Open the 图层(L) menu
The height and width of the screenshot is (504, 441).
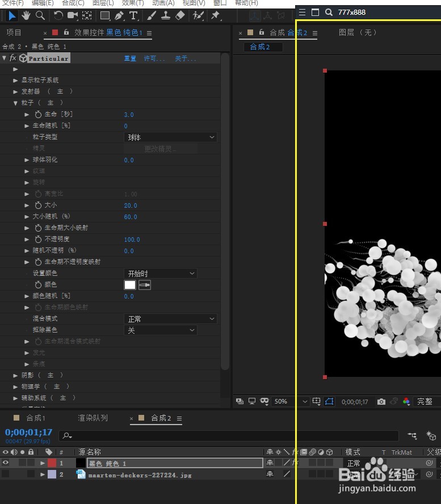103,3
